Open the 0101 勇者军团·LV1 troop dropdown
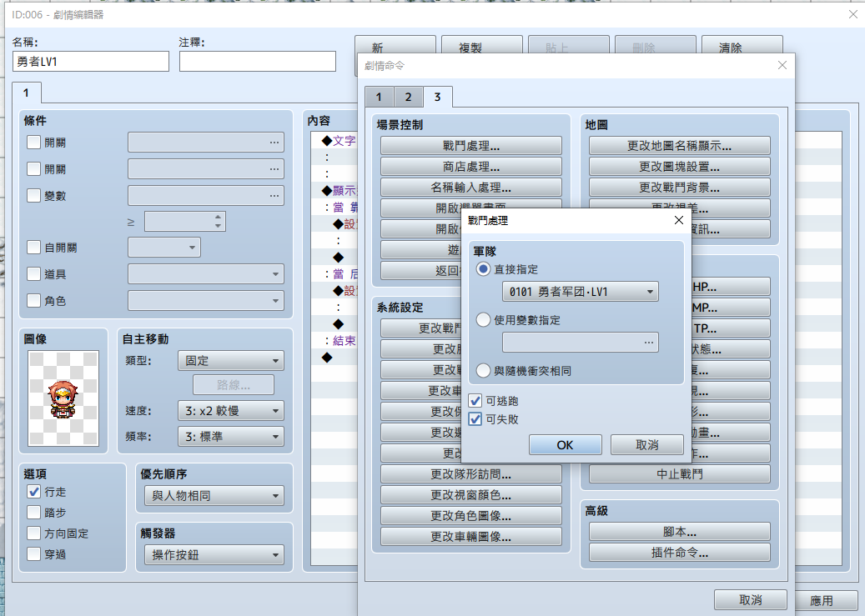Image resolution: width=865 pixels, height=616 pixels. tap(581, 292)
